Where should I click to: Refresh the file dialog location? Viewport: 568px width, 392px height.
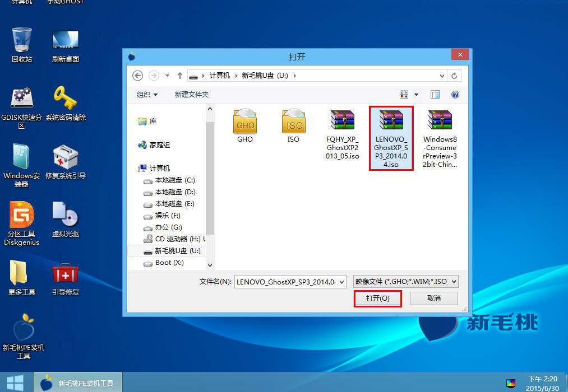pyautogui.click(x=454, y=76)
